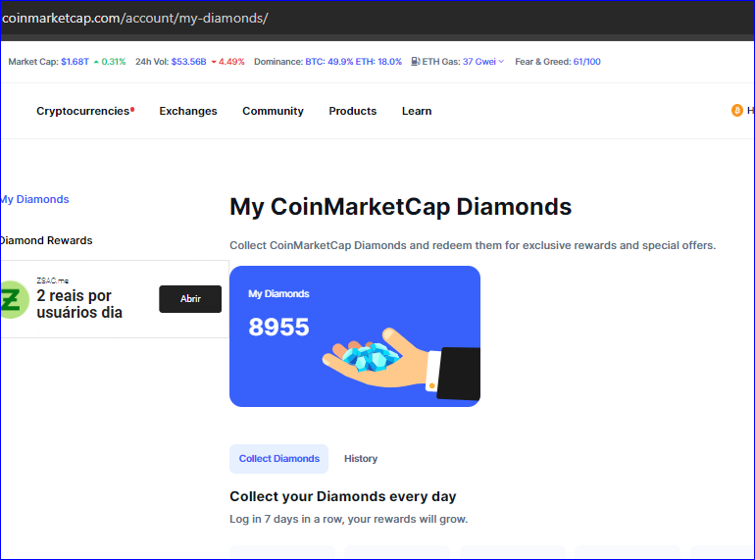755x560 pixels.
Task: Open the Products menu
Action: pos(353,111)
